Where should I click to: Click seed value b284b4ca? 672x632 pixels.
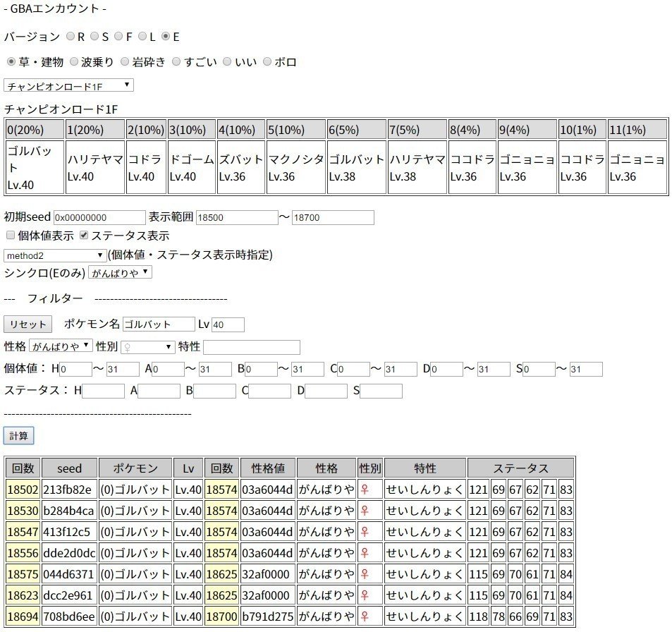coord(69,511)
